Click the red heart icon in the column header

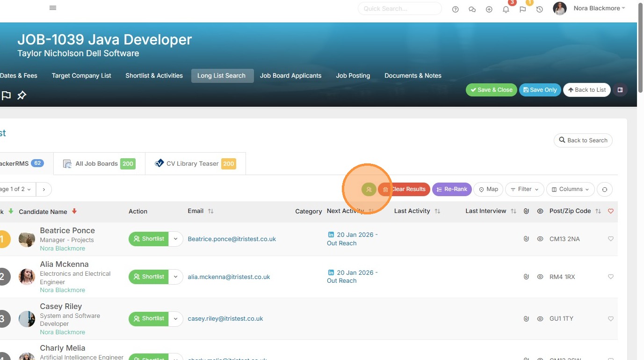[610, 211]
